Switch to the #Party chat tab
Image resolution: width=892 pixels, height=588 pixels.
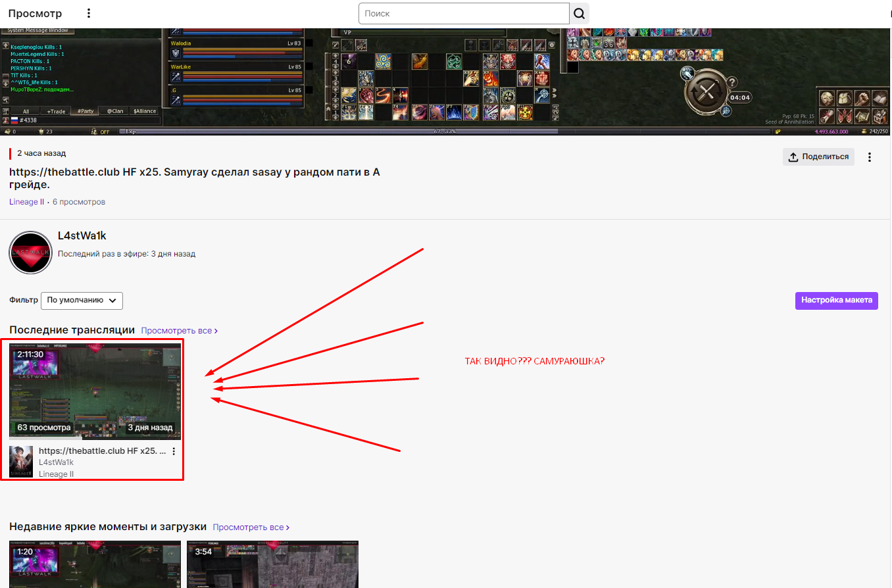click(84, 111)
